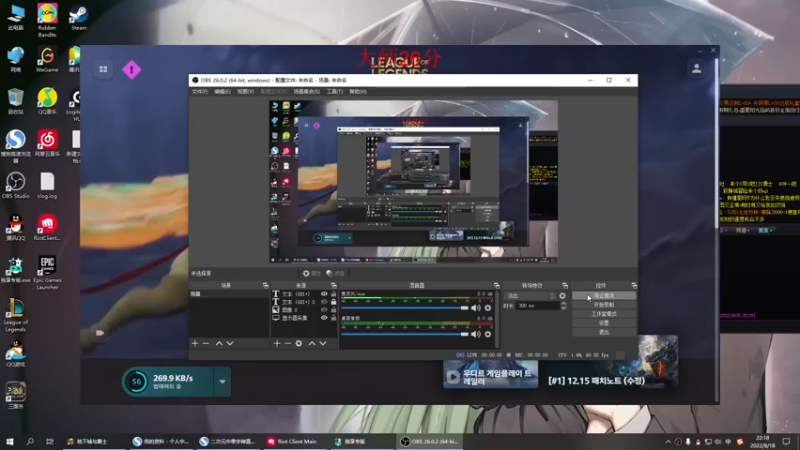The width and height of the screenshot is (800, 450).
Task: Open the File menu in OBS
Action: [x=200, y=91]
